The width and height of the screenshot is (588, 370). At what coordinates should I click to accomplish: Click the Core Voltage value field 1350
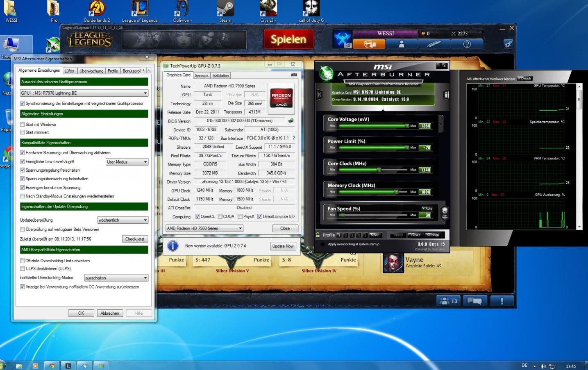pos(425,126)
